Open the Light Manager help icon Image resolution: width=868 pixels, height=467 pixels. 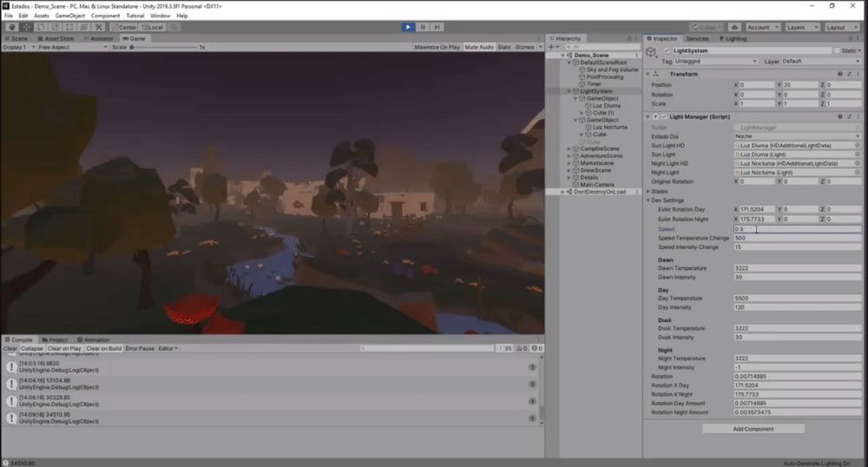coord(839,116)
